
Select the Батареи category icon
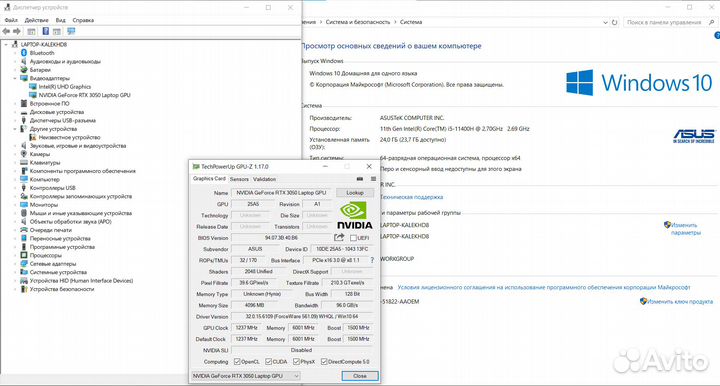click(x=24, y=70)
